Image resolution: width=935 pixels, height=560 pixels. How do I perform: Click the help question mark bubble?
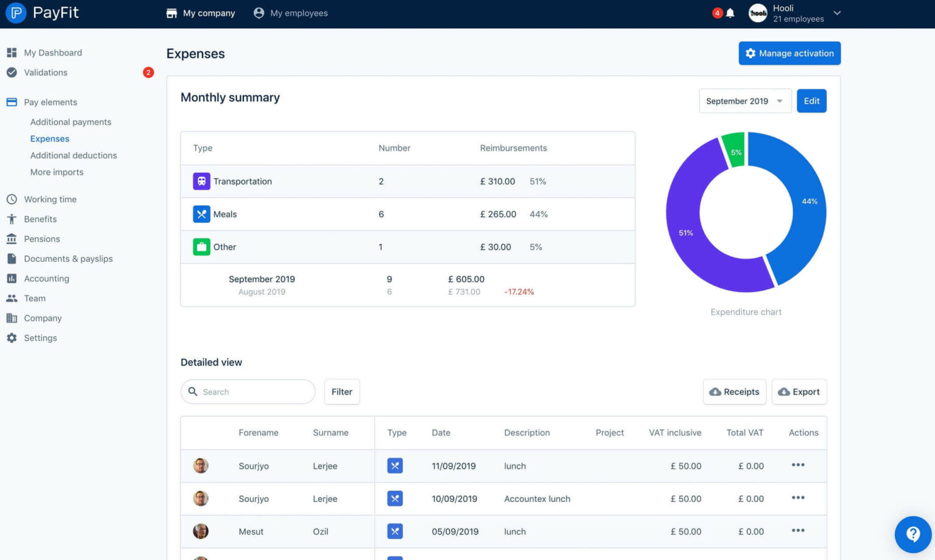[x=912, y=534]
